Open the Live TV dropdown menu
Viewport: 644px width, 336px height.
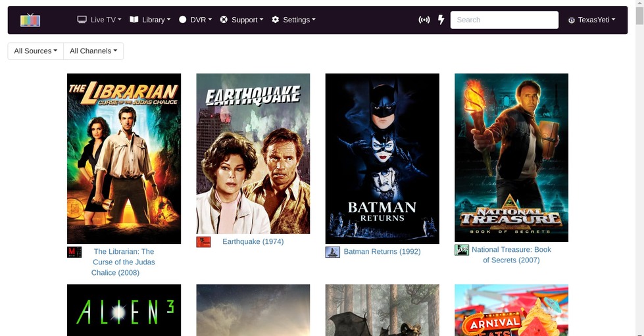click(x=99, y=20)
